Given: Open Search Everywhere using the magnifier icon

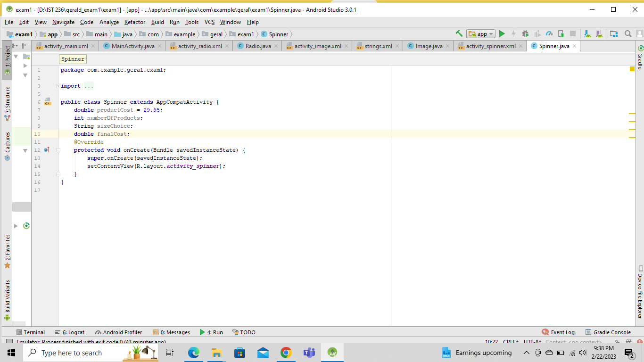Looking at the screenshot, I should tap(627, 34).
